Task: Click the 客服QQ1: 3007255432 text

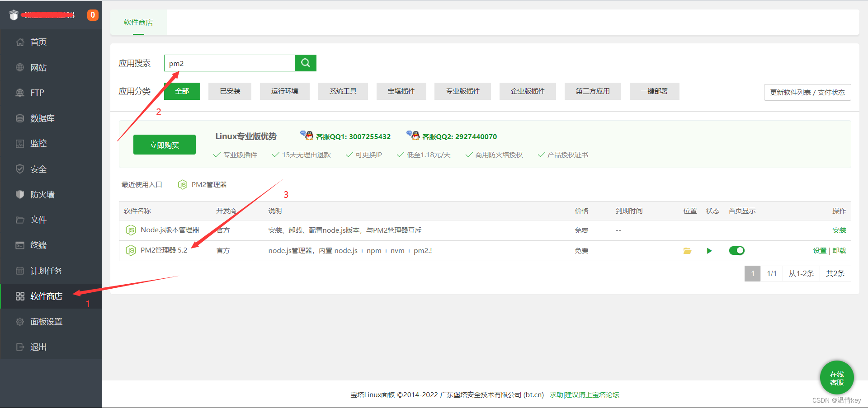Action: point(353,136)
